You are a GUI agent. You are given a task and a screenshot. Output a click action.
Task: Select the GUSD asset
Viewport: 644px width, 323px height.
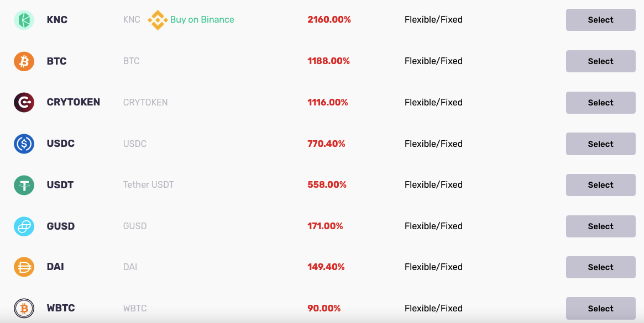(600, 226)
